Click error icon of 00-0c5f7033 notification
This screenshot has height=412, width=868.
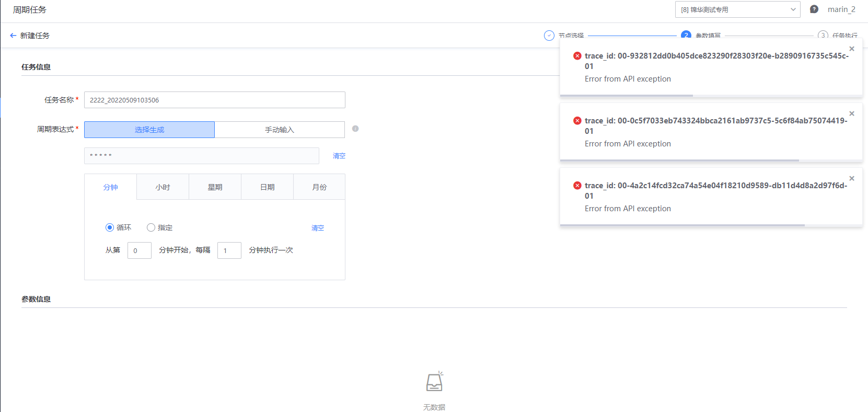(577, 121)
